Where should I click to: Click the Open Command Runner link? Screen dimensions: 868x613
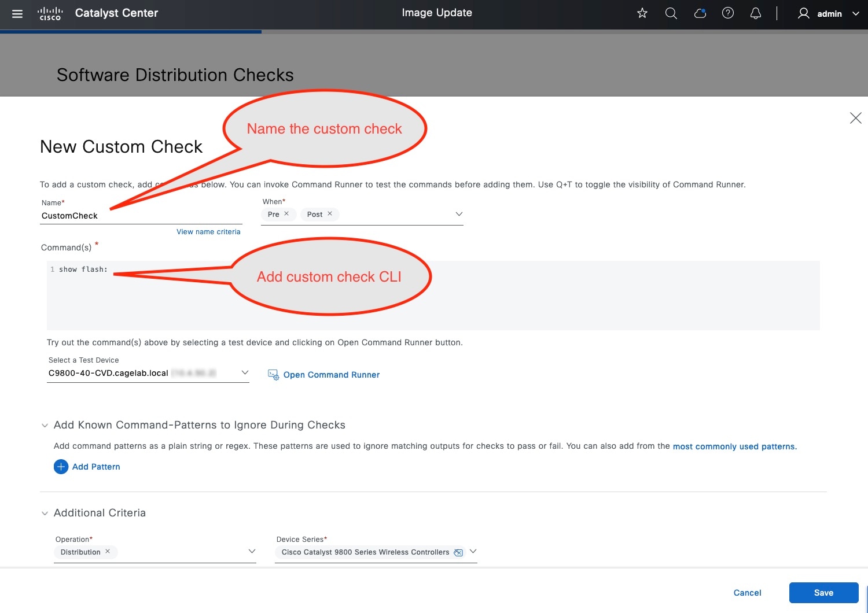pos(332,375)
